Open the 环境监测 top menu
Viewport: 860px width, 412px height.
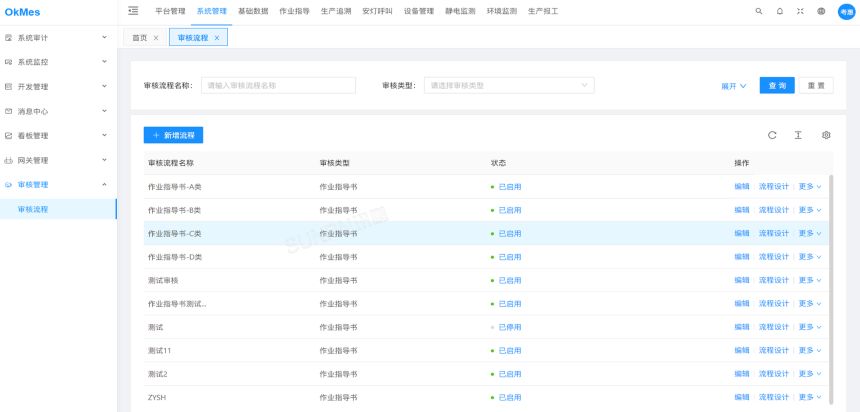click(501, 11)
